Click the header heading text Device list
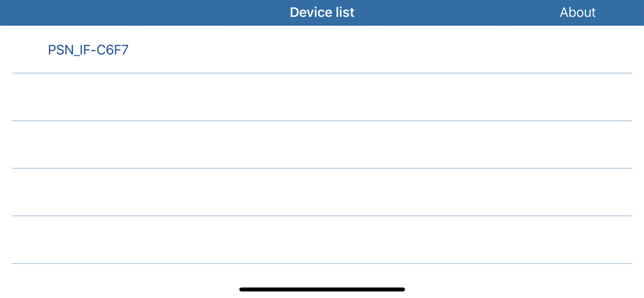644x298 pixels. pos(322,12)
